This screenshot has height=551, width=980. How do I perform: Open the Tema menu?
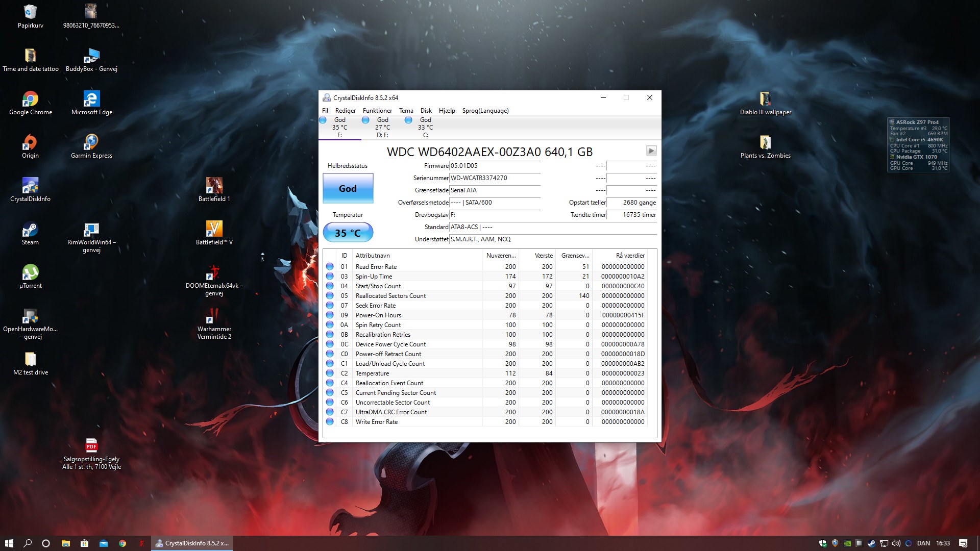(x=406, y=111)
